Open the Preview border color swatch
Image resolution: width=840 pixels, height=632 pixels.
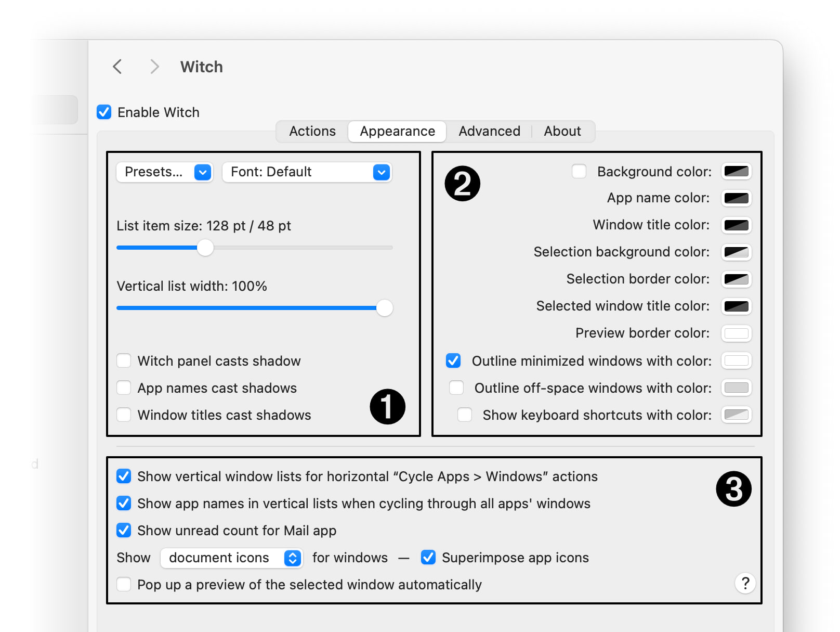(x=737, y=333)
